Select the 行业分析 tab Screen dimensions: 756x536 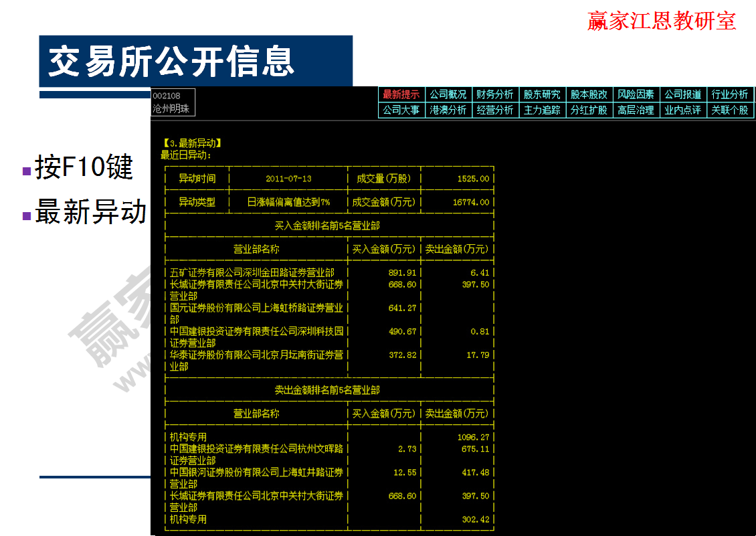click(729, 94)
